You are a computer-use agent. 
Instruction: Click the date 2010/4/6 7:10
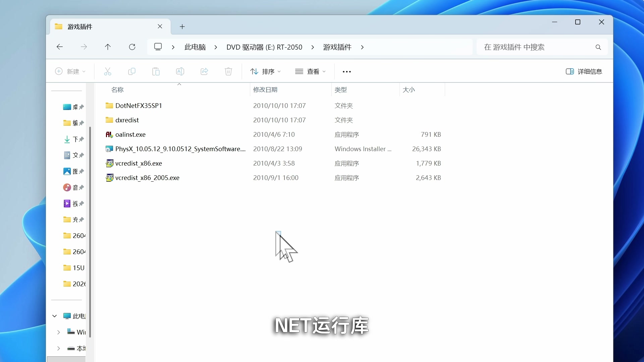coord(274,134)
